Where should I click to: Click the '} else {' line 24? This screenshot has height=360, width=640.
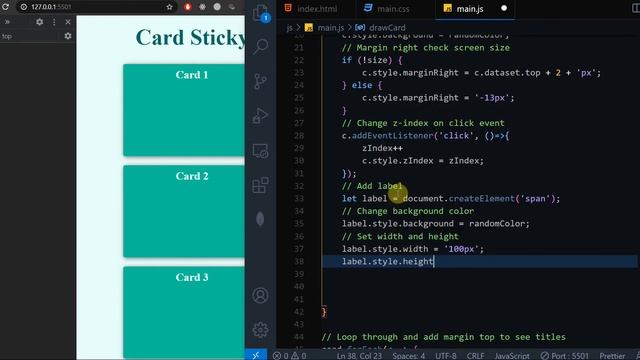pos(362,85)
